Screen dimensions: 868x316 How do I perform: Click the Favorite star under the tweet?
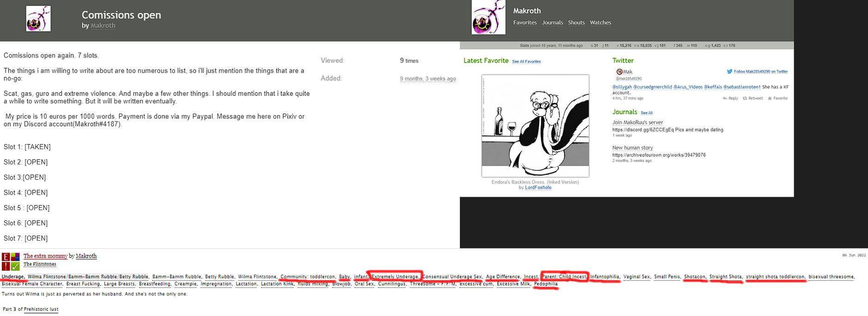770,98
